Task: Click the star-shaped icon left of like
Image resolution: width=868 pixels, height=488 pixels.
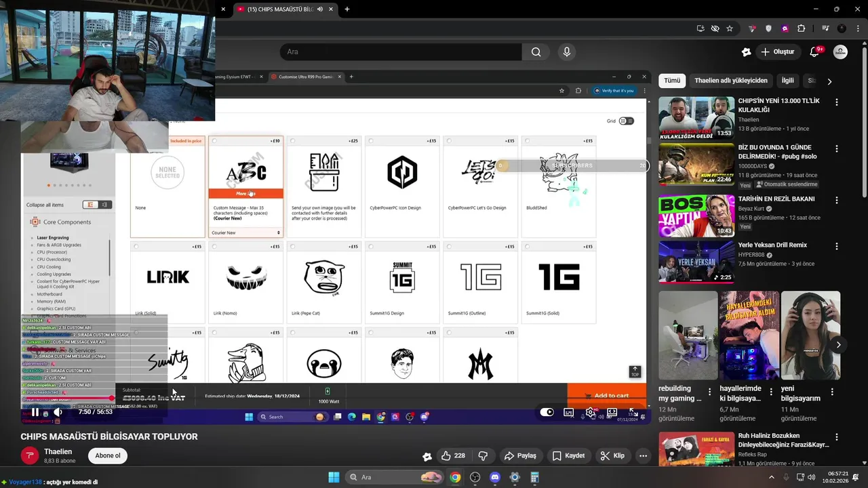Action: [427, 456]
